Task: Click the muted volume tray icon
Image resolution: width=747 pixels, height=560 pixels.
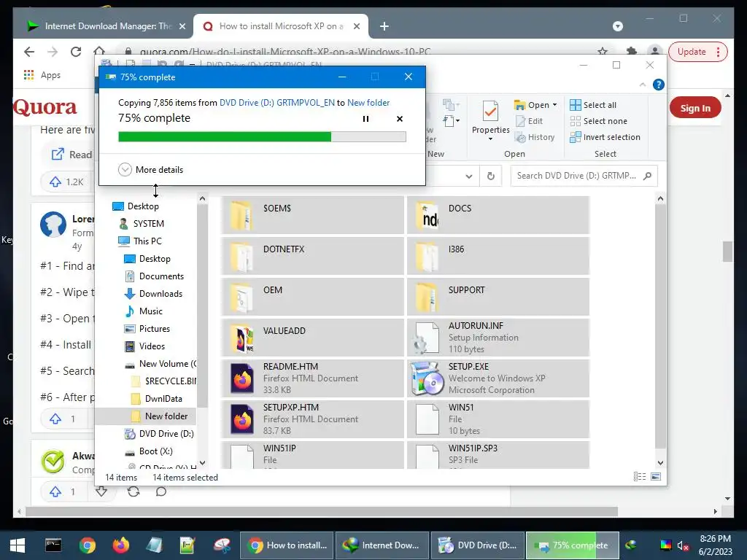Action: (x=683, y=545)
